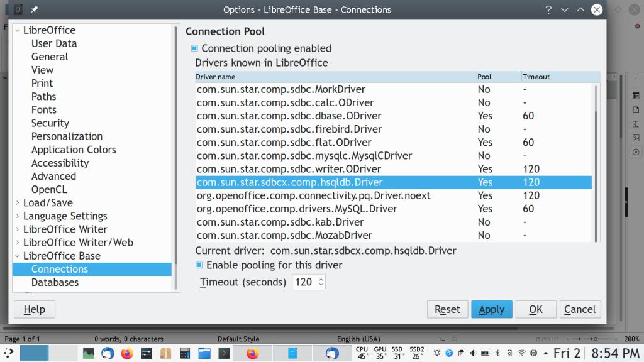Viewport: 644px width, 362px height.
Task: Uncheck Enable pooling for this driver
Action: pos(199,265)
